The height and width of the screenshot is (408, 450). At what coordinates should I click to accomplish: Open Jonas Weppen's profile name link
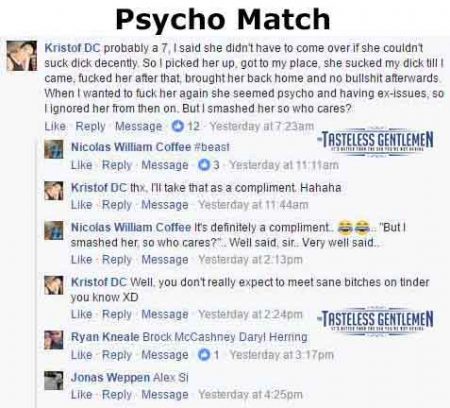coord(110,378)
